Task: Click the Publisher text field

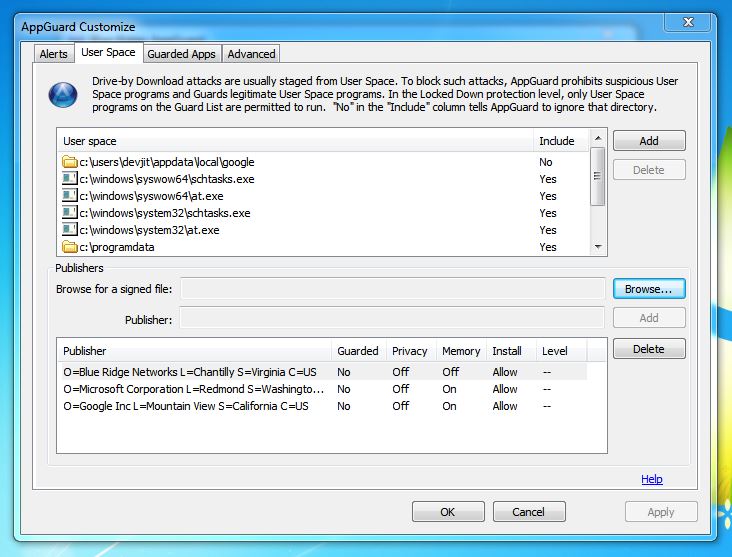Action: tap(393, 318)
